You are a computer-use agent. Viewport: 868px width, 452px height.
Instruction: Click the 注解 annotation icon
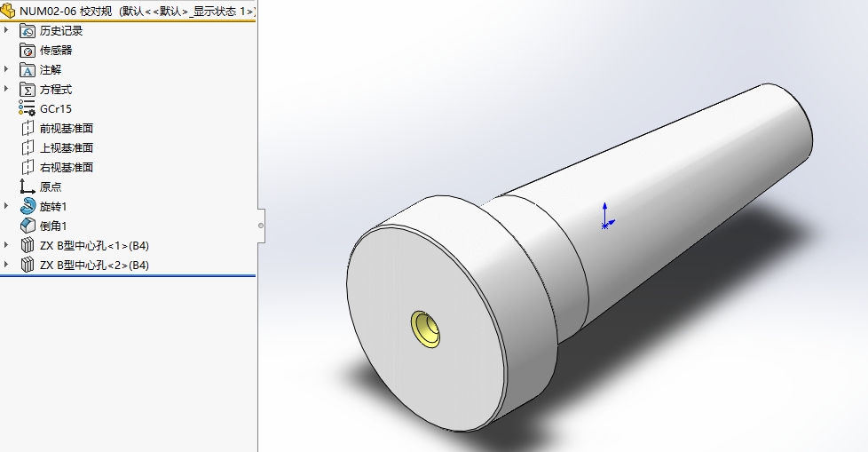[x=28, y=70]
